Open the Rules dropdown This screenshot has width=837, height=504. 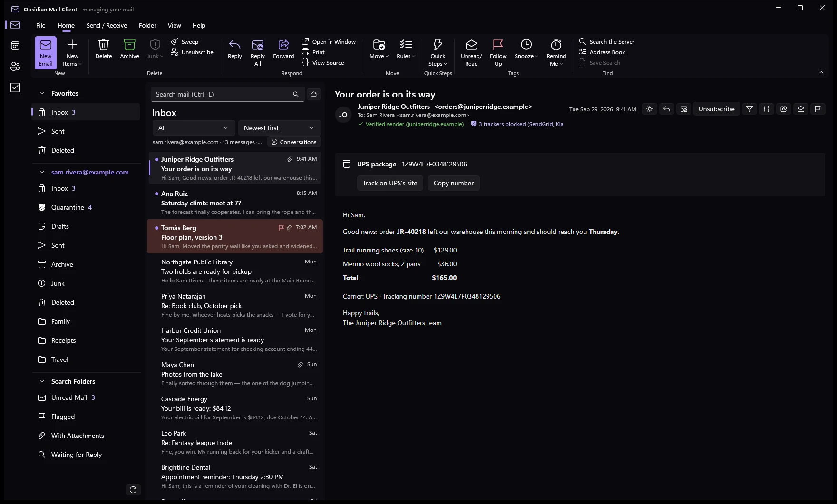[406, 49]
